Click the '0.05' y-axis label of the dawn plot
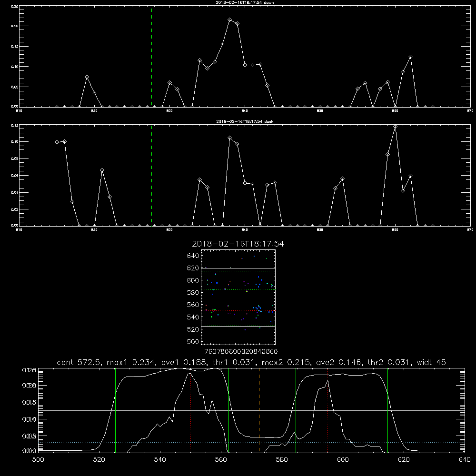476x476 pixels. (15, 87)
